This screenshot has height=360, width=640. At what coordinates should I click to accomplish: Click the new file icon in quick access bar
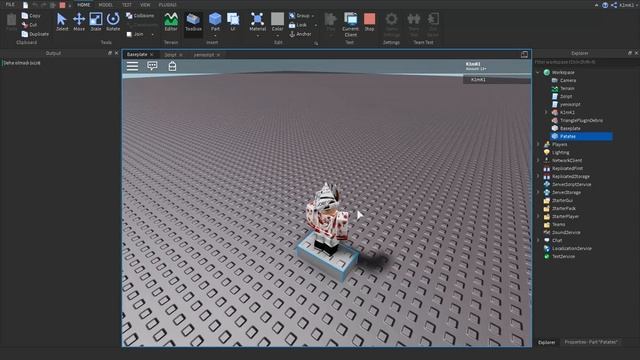(25, 5)
